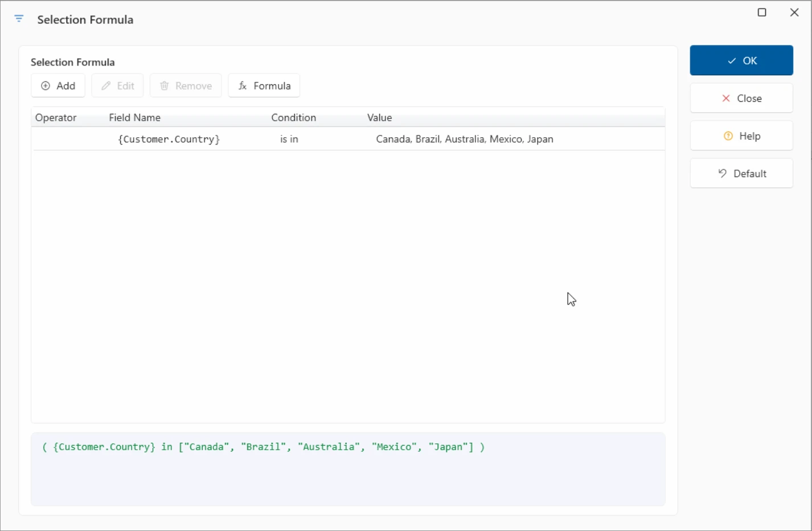Click the Value column header
812x531 pixels.
click(380, 117)
